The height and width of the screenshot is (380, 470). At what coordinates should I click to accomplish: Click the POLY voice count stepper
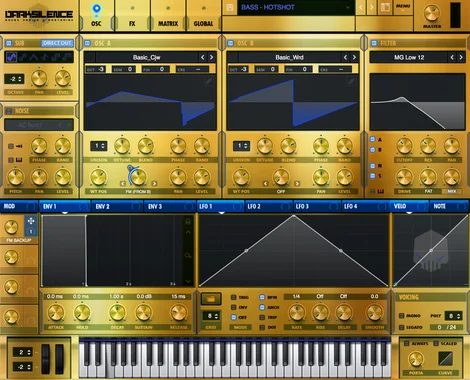tap(453, 315)
